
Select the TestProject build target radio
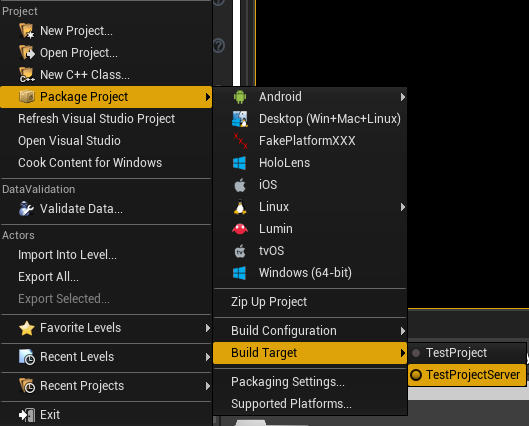point(416,353)
